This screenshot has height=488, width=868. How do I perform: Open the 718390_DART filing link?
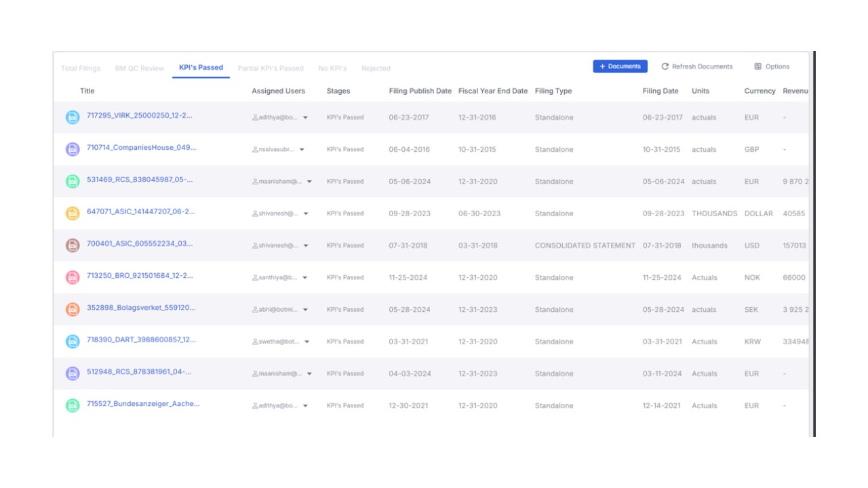(141, 340)
